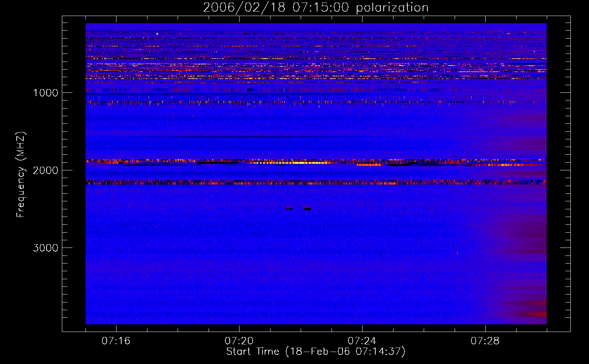
Task: Click the 07:16 time tick label
Action: click(x=116, y=341)
